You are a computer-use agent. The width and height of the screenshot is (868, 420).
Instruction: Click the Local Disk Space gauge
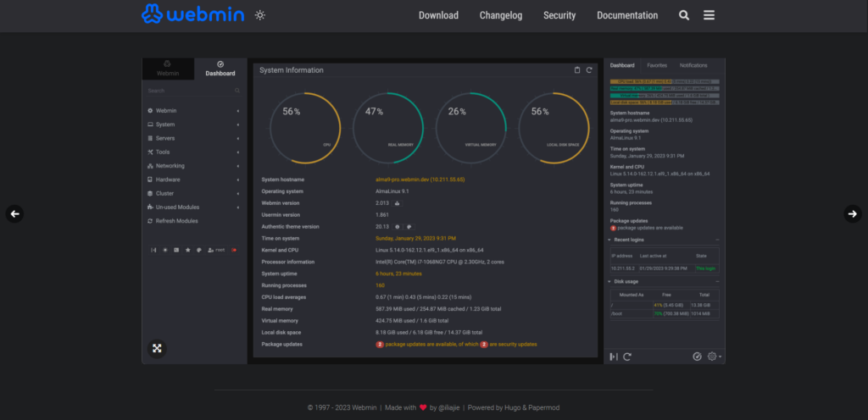[554, 128]
